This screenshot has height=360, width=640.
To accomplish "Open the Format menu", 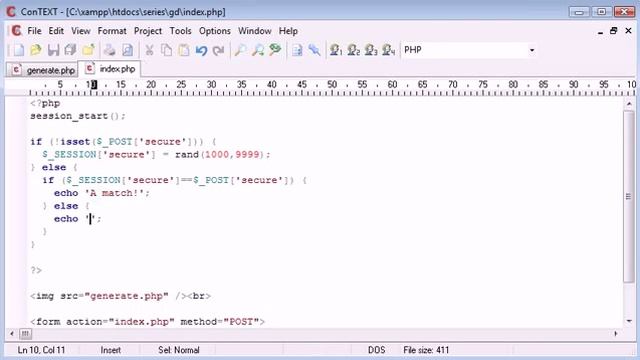I will click(112, 31).
